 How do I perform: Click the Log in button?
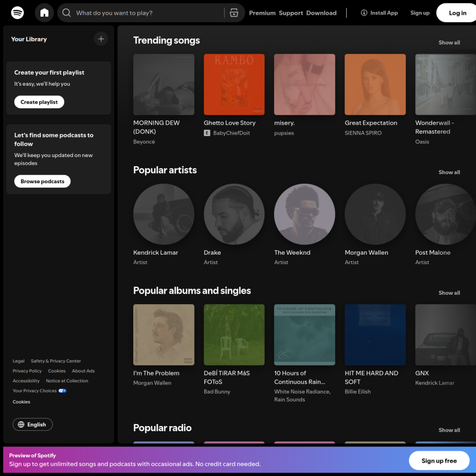[x=457, y=13]
